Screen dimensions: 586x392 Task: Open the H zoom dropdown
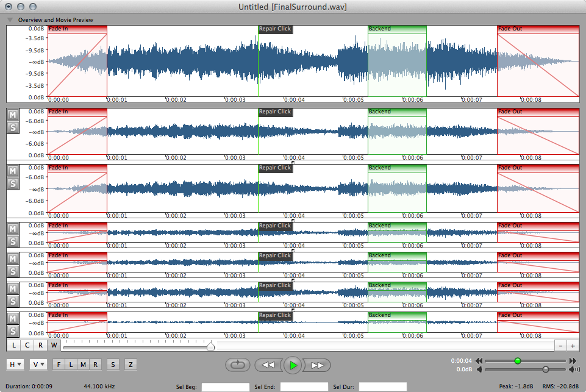click(14, 364)
